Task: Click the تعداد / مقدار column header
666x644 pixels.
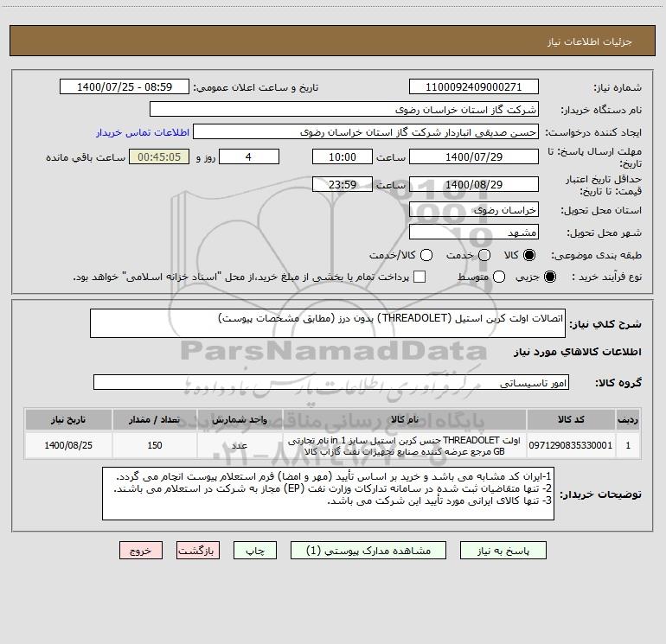Action: coord(155,419)
